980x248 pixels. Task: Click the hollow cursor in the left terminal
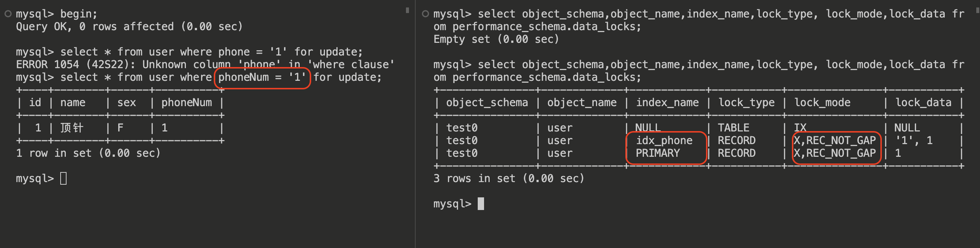pos(64,178)
